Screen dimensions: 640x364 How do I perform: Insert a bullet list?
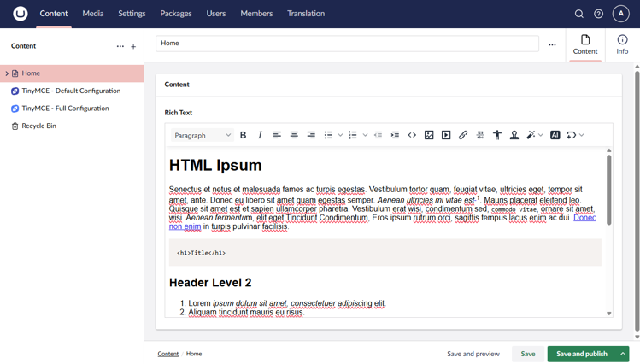(x=328, y=135)
